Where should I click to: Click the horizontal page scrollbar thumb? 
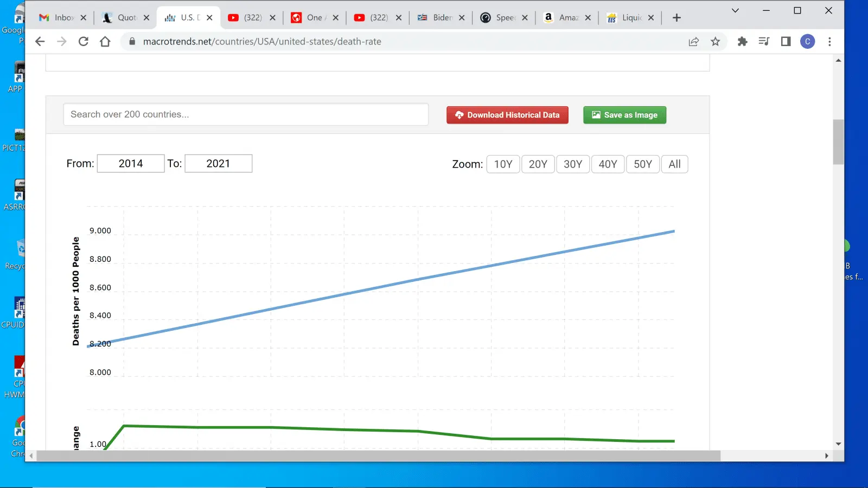(378, 456)
